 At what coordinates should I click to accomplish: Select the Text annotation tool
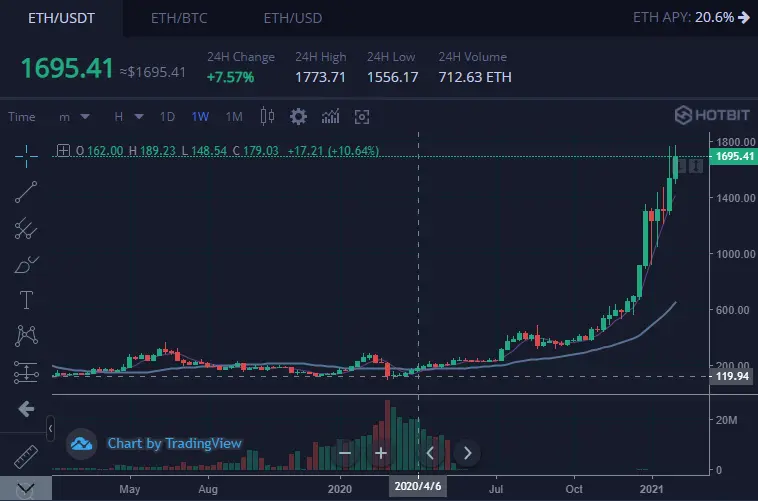pos(26,300)
